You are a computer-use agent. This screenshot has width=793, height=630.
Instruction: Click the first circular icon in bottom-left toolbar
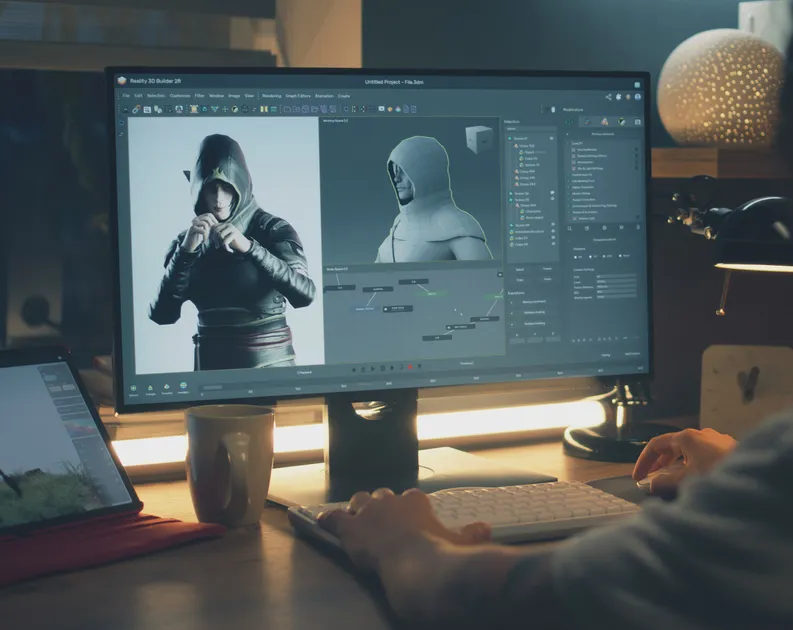(134, 386)
